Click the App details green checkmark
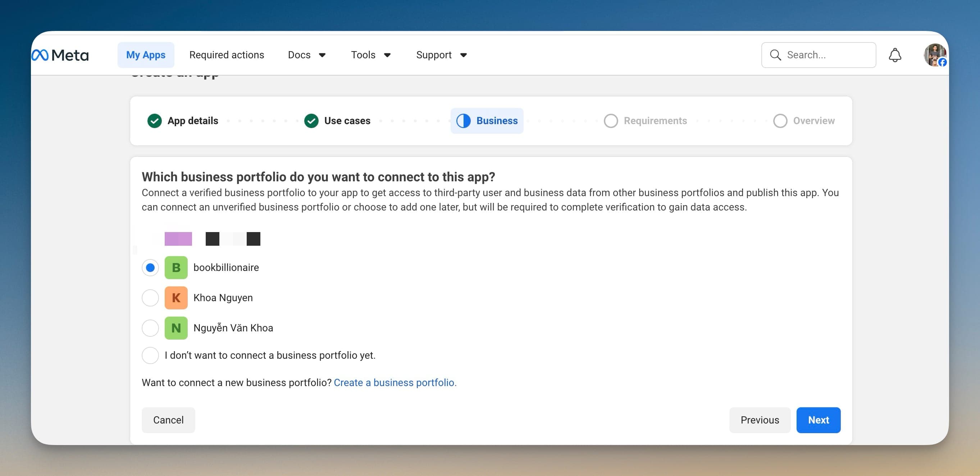 click(x=154, y=121)
